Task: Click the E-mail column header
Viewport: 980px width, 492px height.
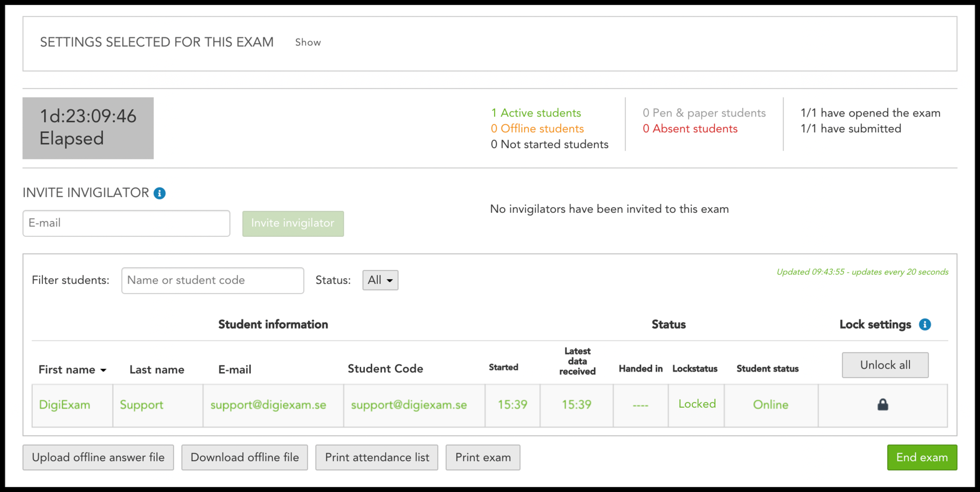Action: point(235,370)
